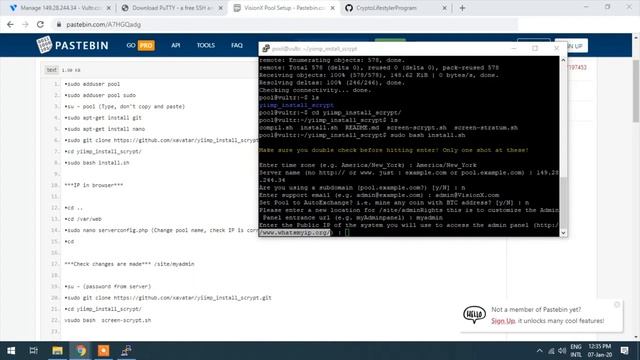Open the TOOLS menu item
Screen dimensions: 640x360
(x=206, y=45)
